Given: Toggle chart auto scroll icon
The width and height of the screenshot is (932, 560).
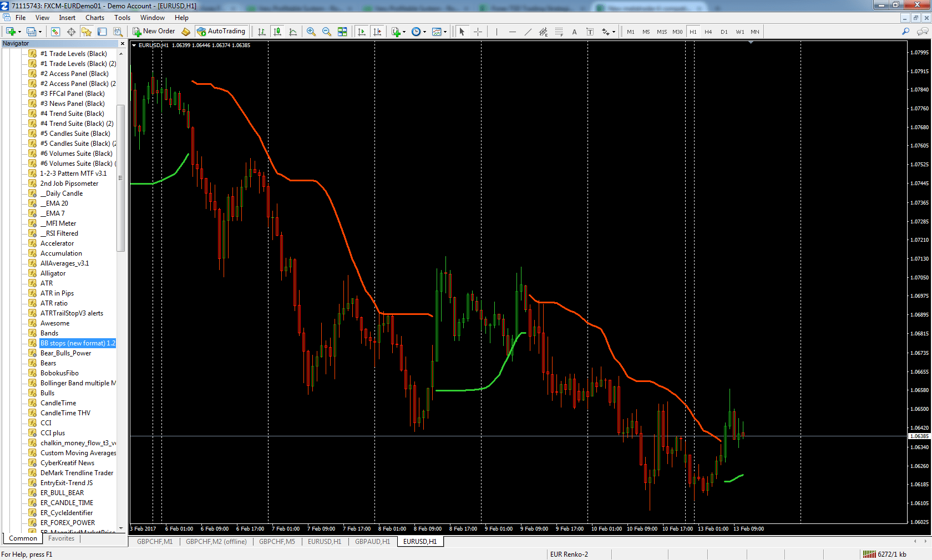Looking at the screenshot, I should (x=362, y=32).
